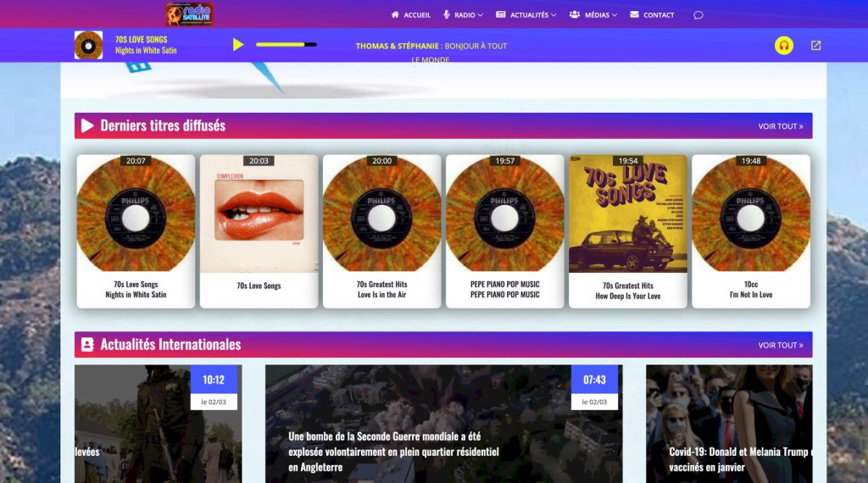868x483 pixels.
Task: Open the Contact page
Action: point(652,15)
